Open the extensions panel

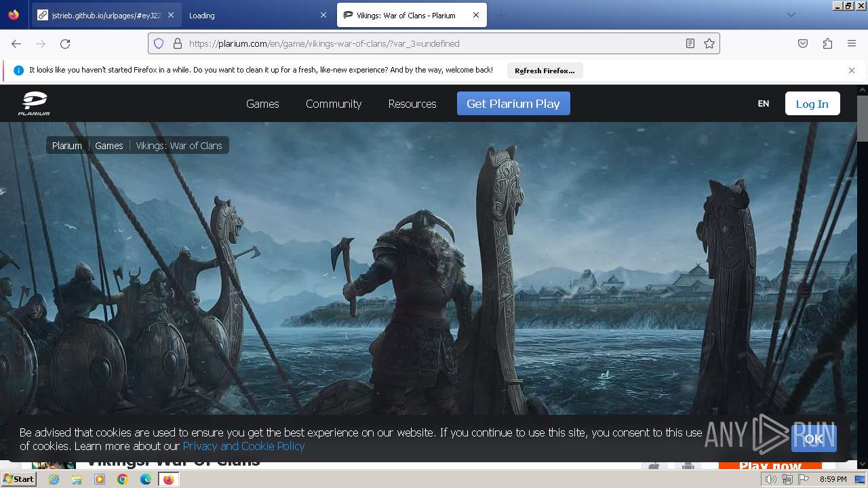[827, 43]
